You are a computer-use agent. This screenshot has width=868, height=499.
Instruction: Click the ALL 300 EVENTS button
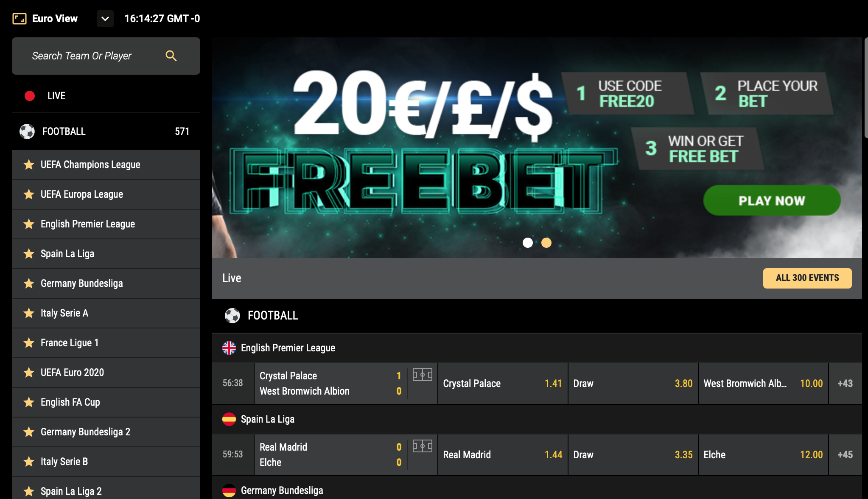[x=807, y=278]
